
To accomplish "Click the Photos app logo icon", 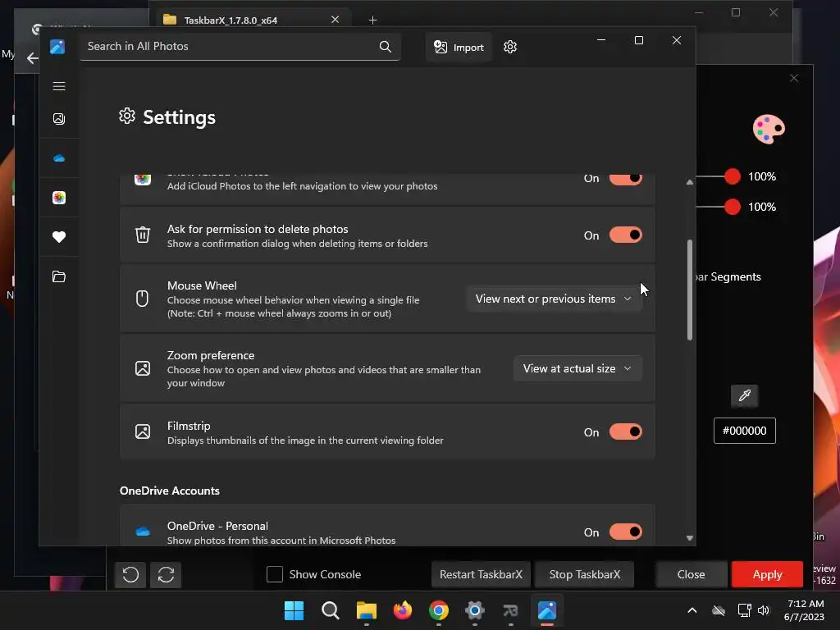I will coord(57,47).
